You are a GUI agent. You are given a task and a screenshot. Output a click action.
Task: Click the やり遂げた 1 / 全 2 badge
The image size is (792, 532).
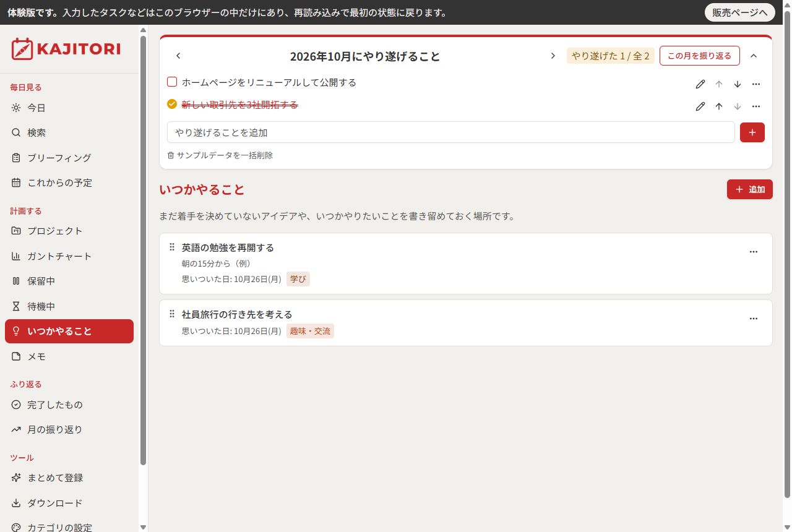pyautogui.click(x=611, y=56)
